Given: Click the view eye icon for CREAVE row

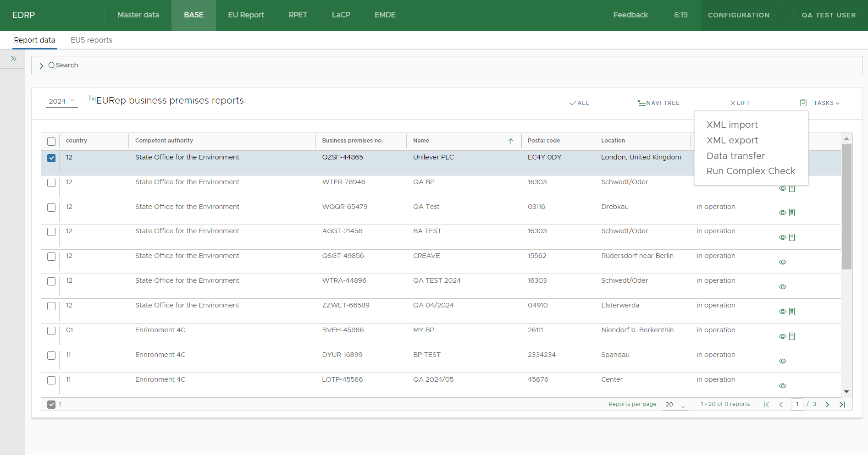Looking at the screenshot, I should [783, 262].
